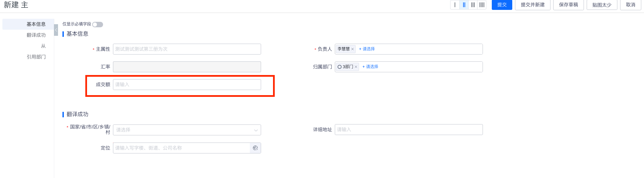Open 引用部门 section from sidebar

pyautogui.click(x=36, y=57)
